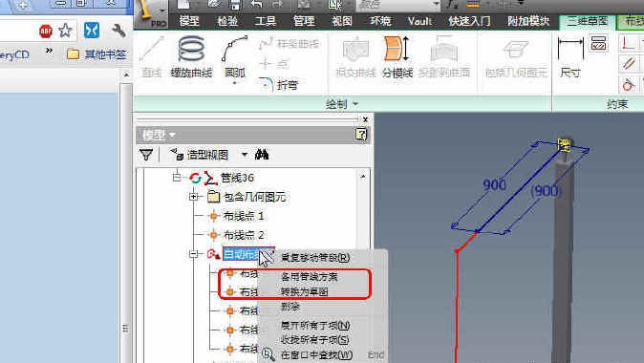Select the Dimension (尺寸) tool
Viewport: 644px width, 363px height.
click(570, 56)
